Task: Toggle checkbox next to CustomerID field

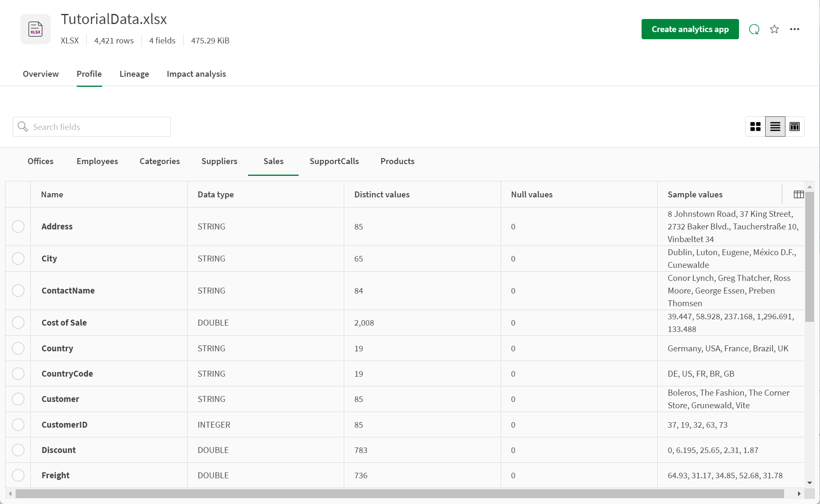Action: point(18,424)
